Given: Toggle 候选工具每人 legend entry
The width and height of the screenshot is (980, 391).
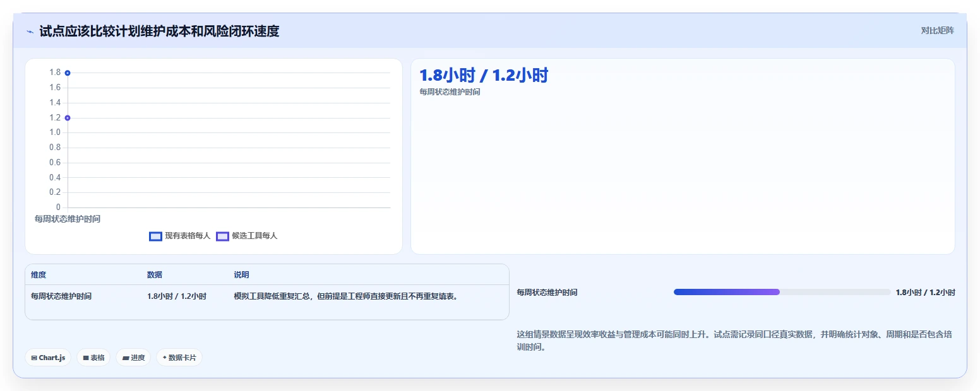Looking at the screenshot, I should point(247,236).
